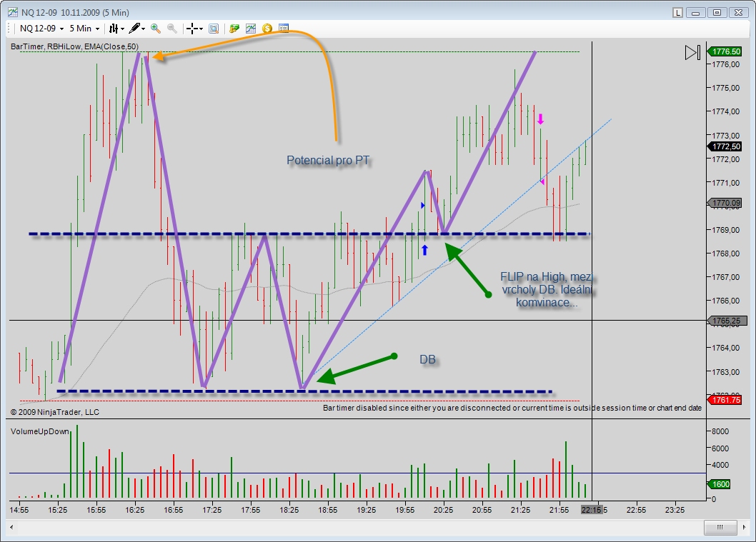Click the 23:25 time axis label
Screen dimensions: 756x542
[675, 510]
